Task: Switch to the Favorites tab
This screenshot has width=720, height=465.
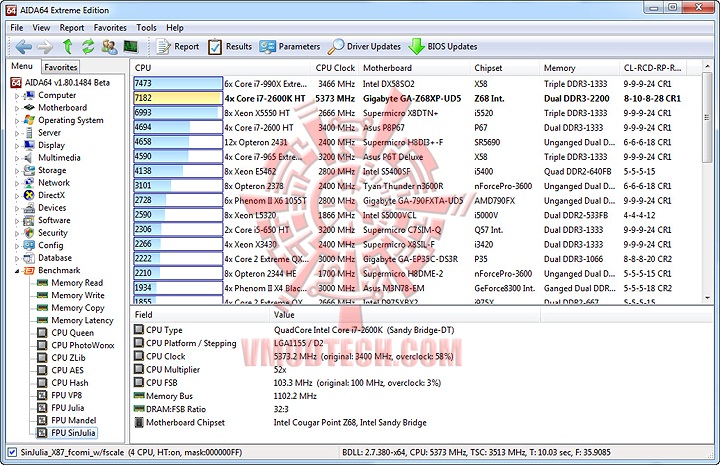Action: click(x=61, y=67)
